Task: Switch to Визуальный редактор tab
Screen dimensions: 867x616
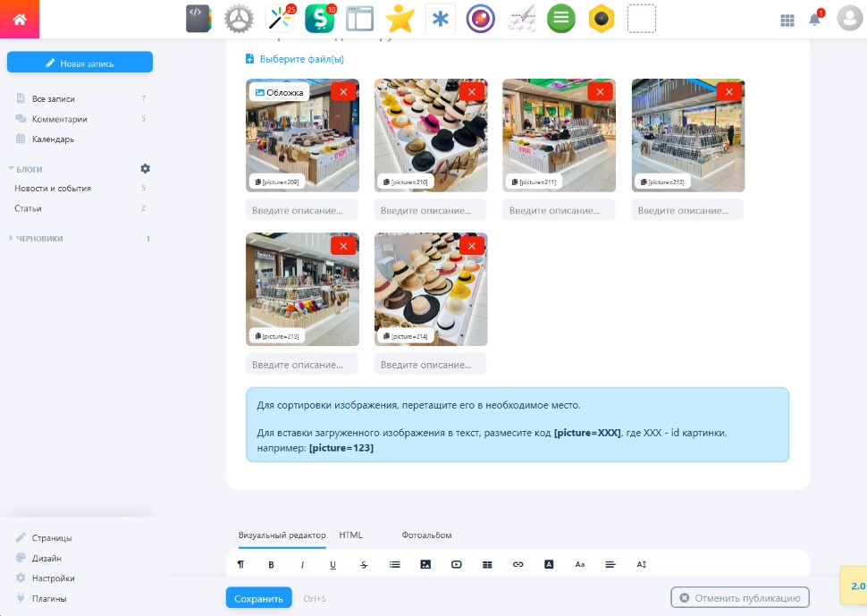Action: click(x=282, y=535)
